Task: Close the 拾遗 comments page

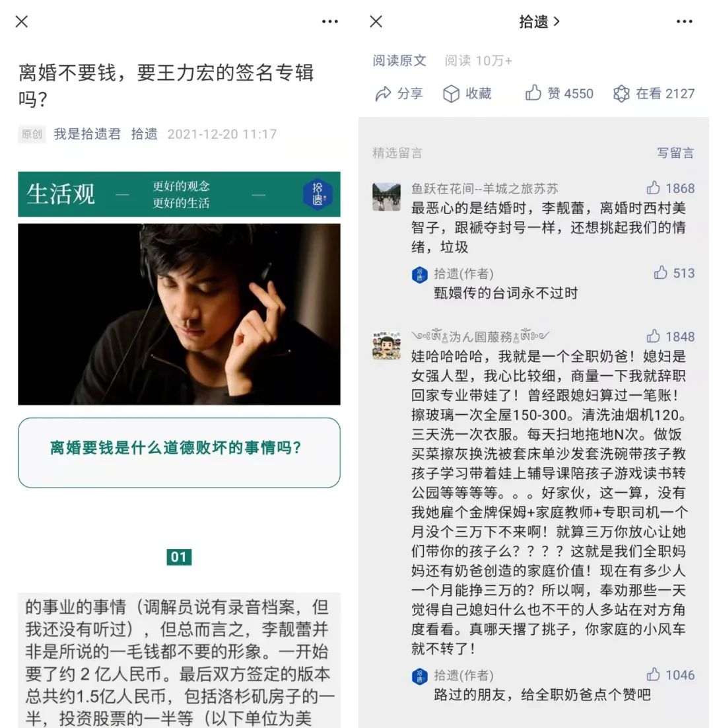Action: [x=376, y=21]
